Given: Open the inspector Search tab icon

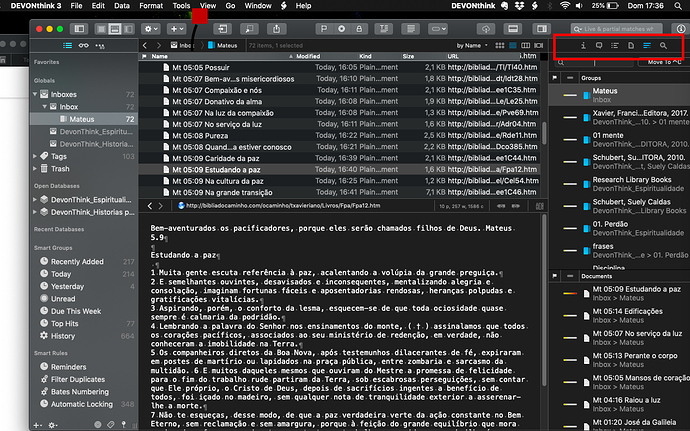Looking at the screenshot, I should [663, 45].
